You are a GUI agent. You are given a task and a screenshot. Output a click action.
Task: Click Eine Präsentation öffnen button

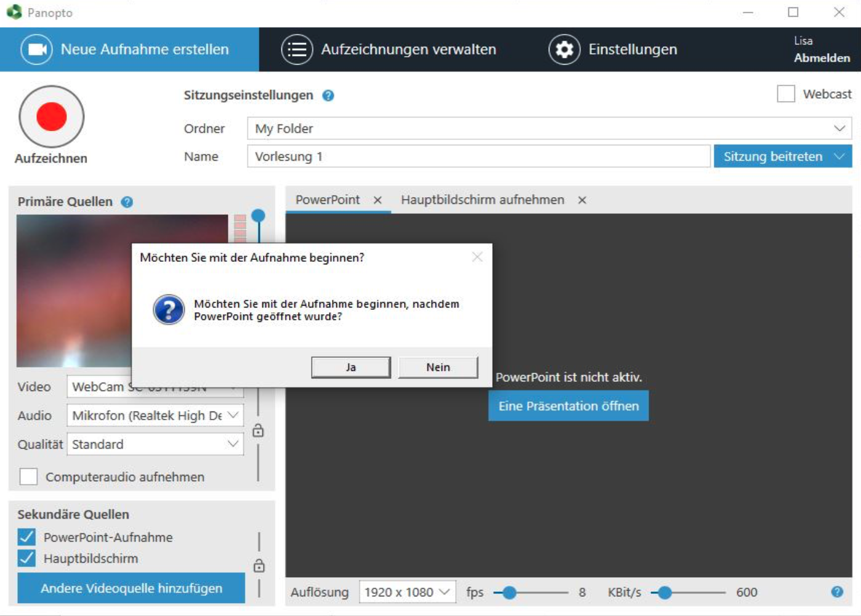tap(568, 406)
